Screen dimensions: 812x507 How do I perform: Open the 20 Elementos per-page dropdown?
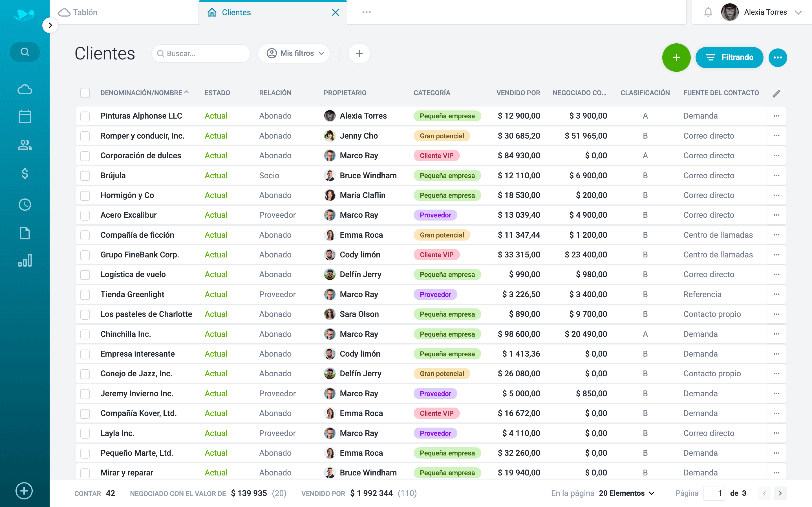626,493
